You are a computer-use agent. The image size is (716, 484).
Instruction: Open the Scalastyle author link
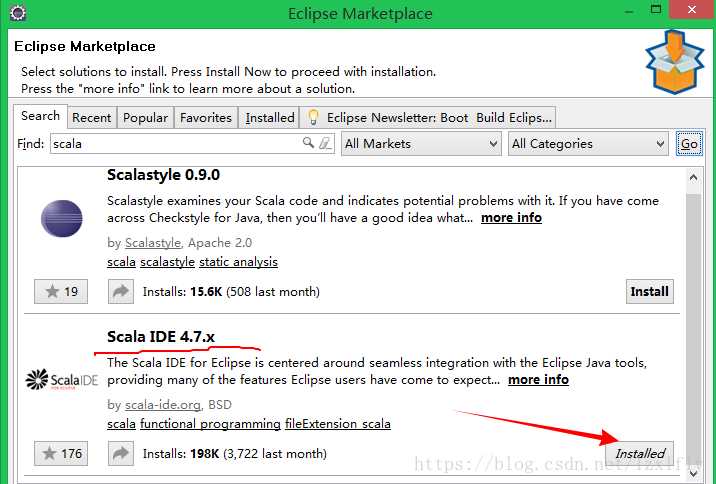[x=153, y=243]
